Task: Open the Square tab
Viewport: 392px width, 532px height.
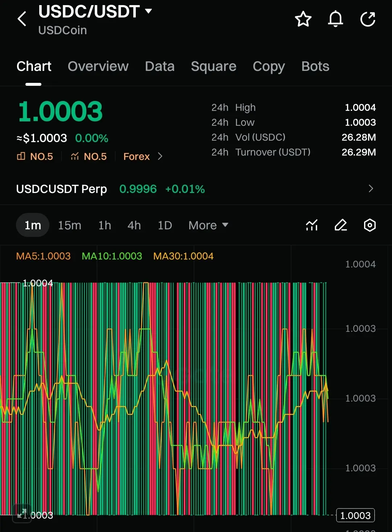Action: tap(213, 66)
